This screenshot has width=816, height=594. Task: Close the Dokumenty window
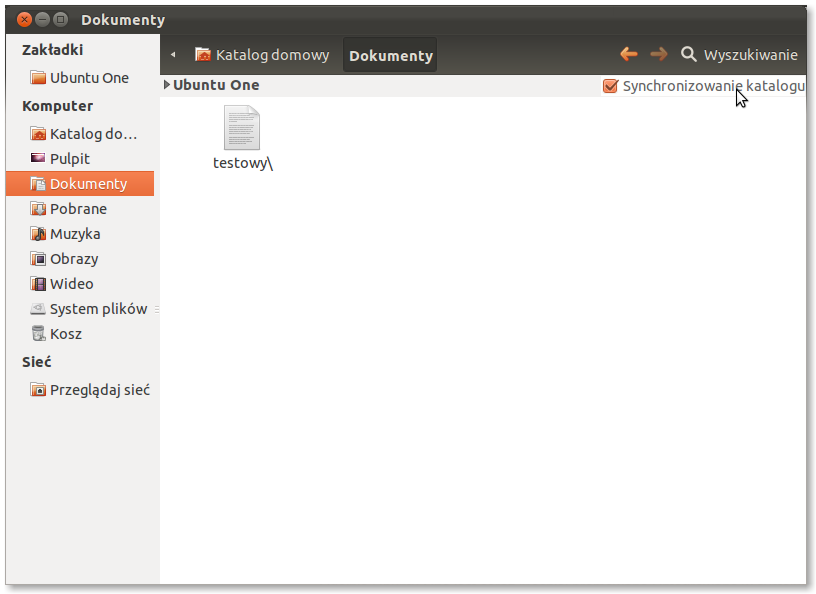tap(24, 20)
